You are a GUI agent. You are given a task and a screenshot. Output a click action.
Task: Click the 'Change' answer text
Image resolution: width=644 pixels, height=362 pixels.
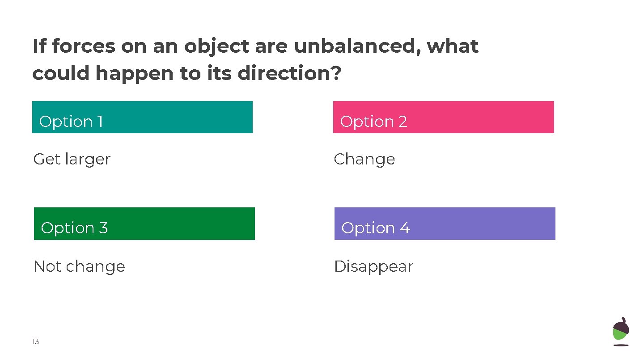364,159
